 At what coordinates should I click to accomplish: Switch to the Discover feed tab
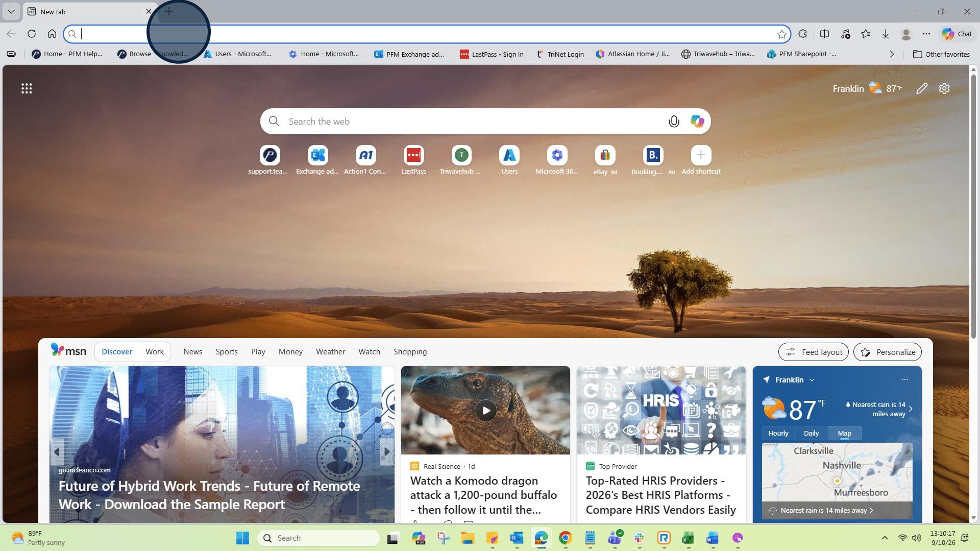tap(117, 352)
